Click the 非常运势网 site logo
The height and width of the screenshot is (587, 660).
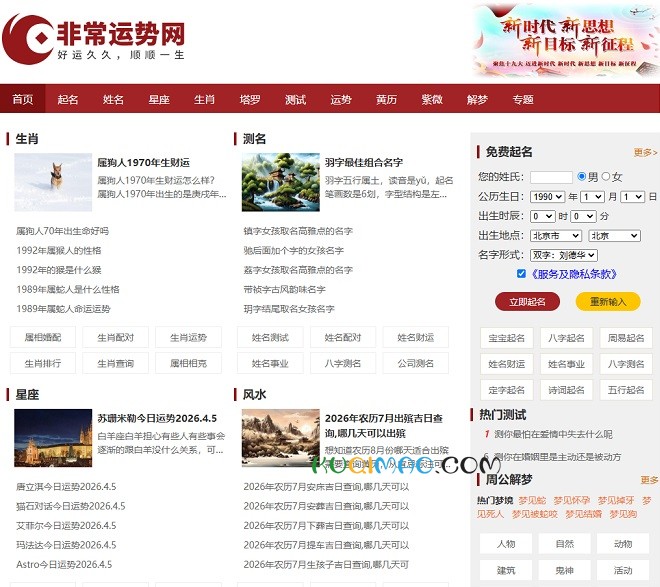point(93,39)
